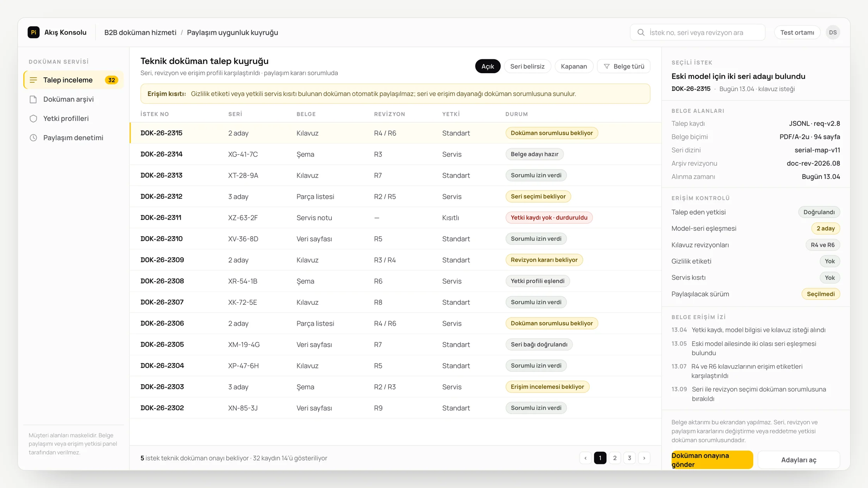868x488 pixels.
Task: Focus the İstek no search field
Action: 697,33
